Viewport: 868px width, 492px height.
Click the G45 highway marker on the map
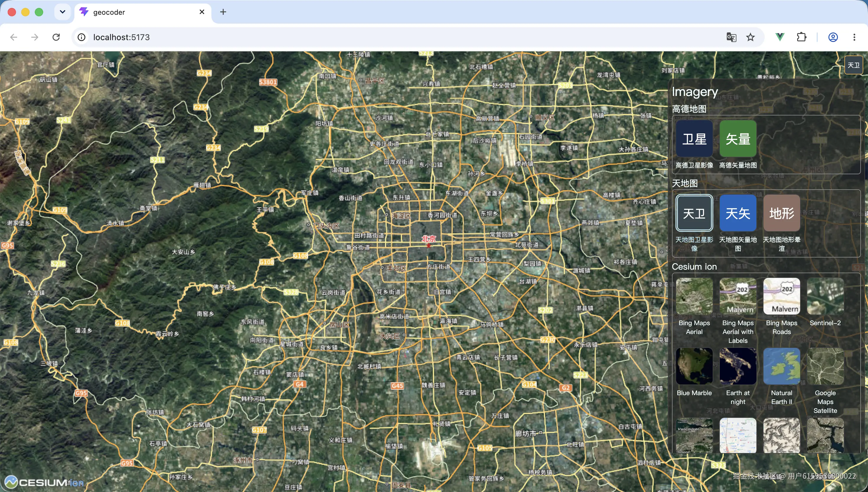pos(397,386)
